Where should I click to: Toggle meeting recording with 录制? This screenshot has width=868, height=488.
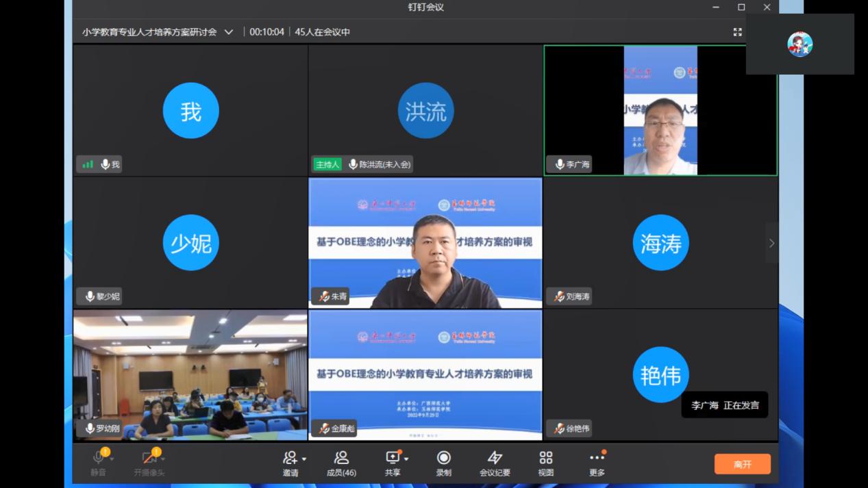pos(444,463)
